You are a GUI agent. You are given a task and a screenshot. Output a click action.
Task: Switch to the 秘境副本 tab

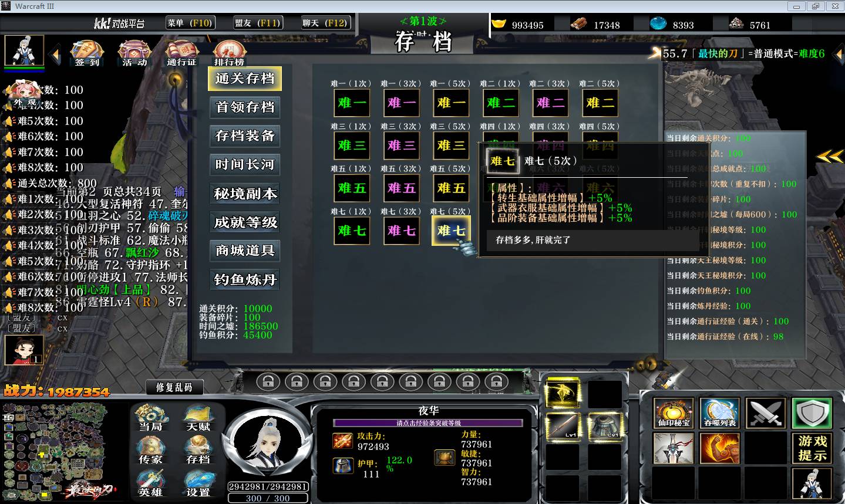point(245,194)
